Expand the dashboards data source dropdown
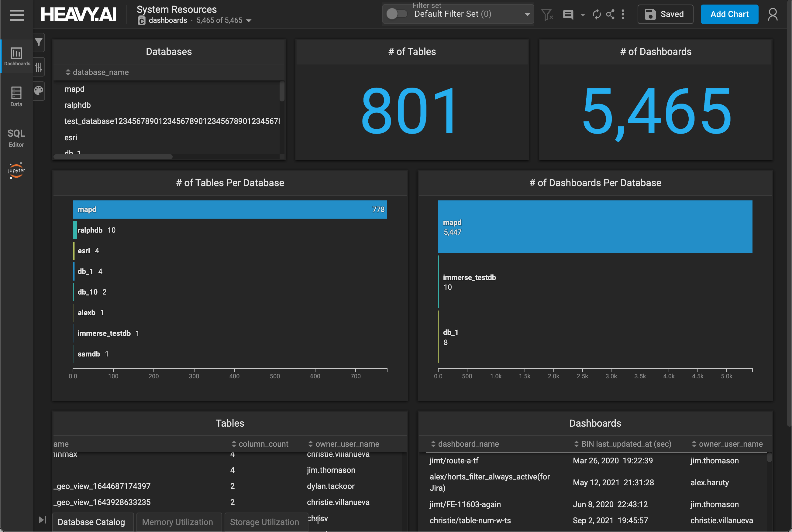 click(x=249, y=21)
